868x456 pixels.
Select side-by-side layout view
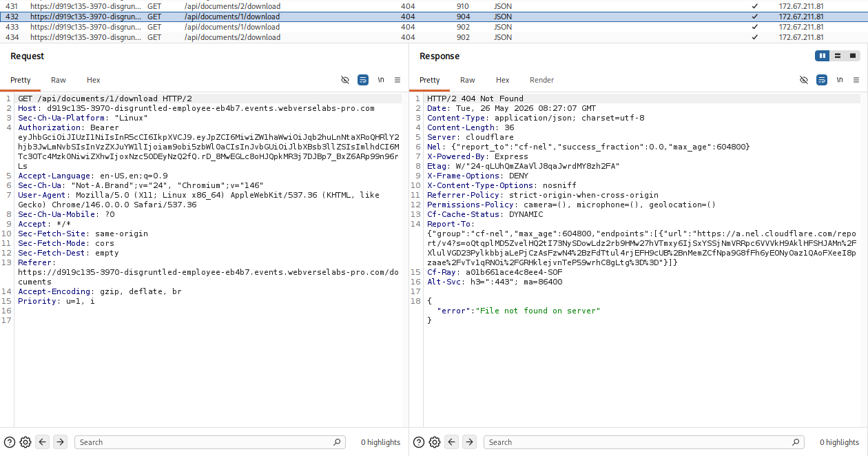(823, 56)
